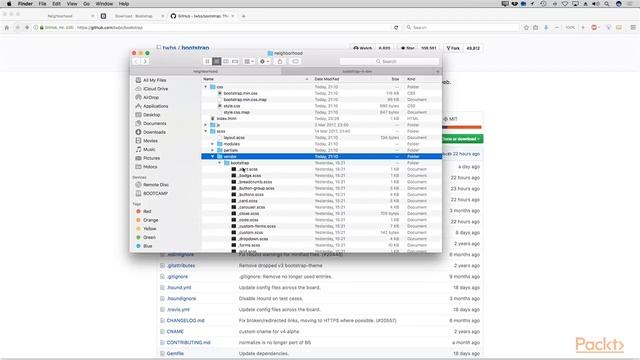The width and height of the screenshot is (640, 360).
Task: Click the Finder edit tags button
Action: pos(295,62)
